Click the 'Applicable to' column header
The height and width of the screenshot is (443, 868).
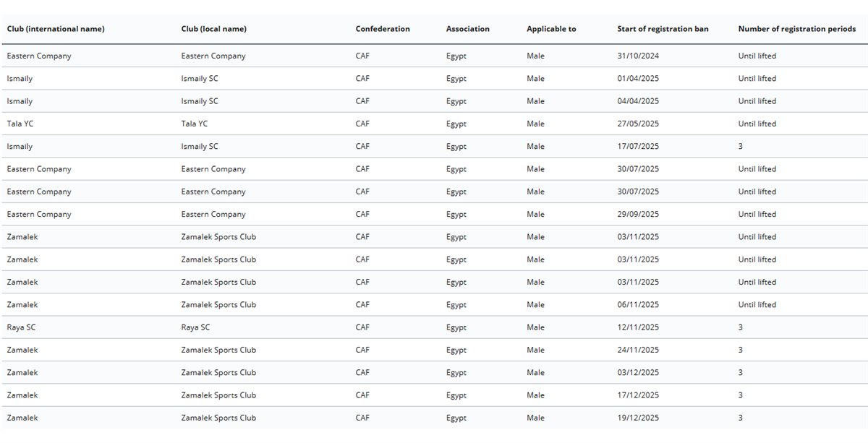point(551,29)
